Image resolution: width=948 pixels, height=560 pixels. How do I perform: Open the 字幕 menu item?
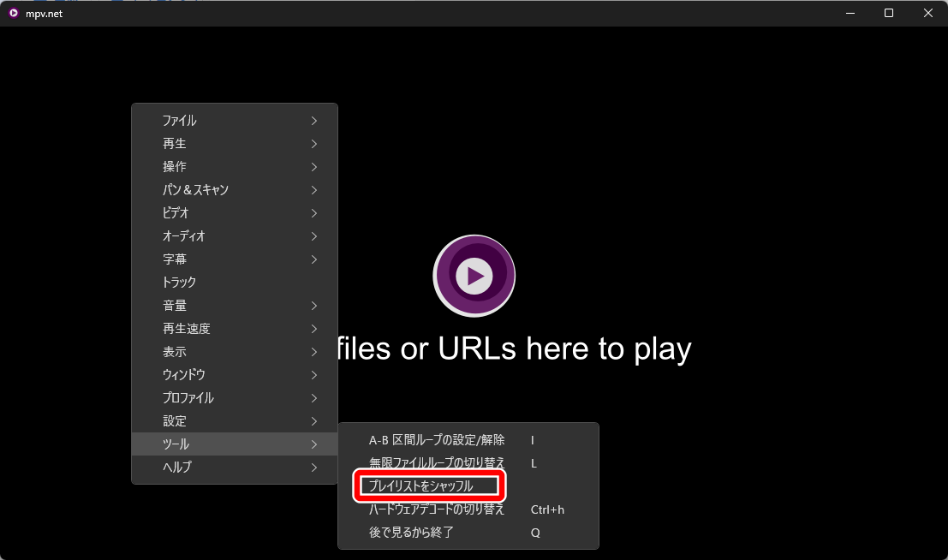point(235,259)
